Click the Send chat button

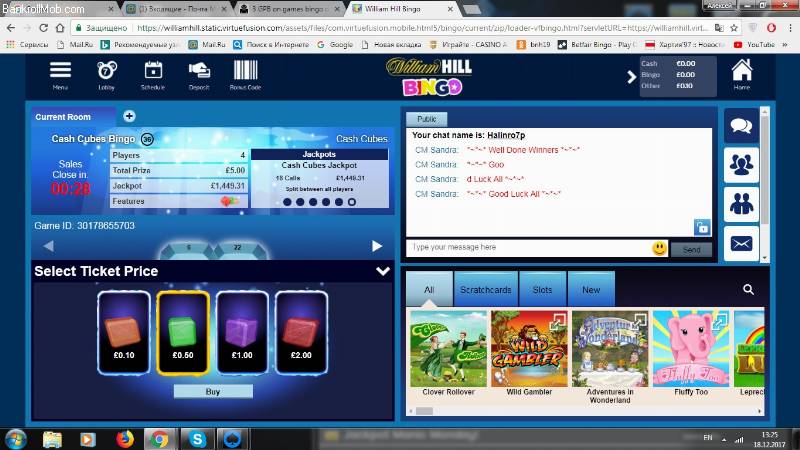[691, 249]
